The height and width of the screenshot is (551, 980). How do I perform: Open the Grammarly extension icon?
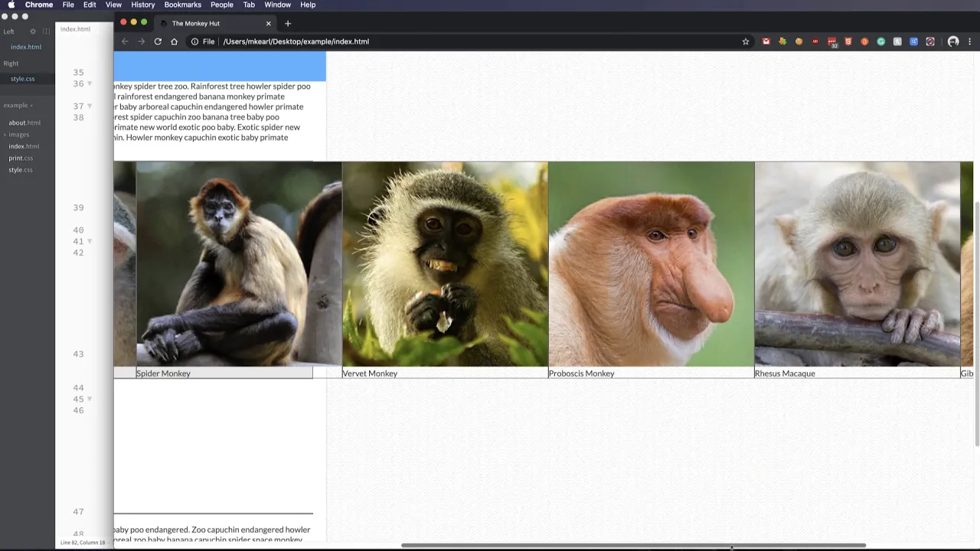[x=881, y=41]
